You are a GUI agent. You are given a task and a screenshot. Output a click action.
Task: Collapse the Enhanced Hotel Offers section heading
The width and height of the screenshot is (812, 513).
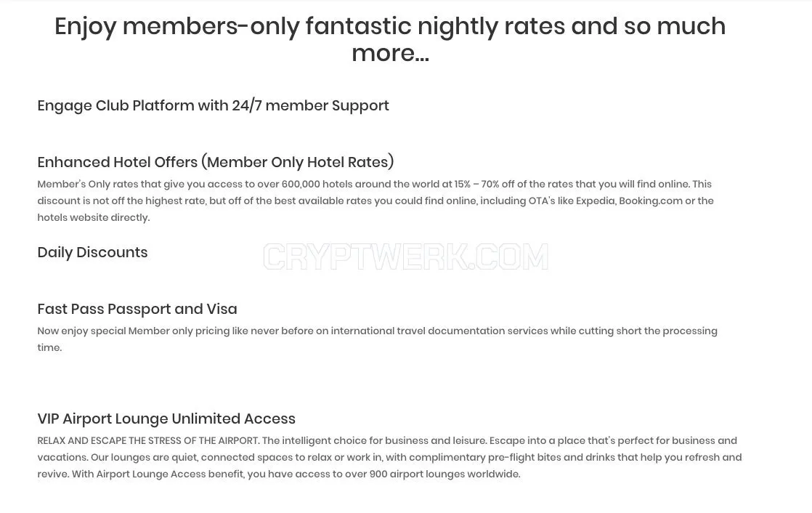216,162
